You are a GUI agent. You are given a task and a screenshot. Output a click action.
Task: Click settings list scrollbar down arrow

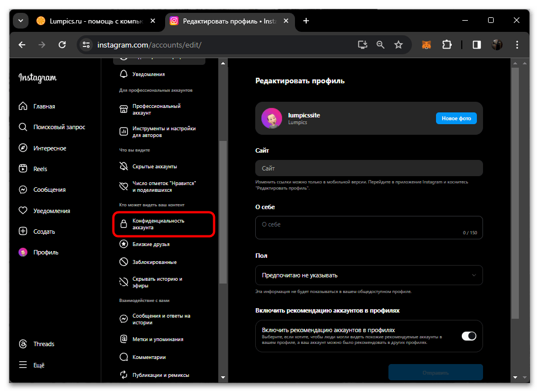[223, 377]
